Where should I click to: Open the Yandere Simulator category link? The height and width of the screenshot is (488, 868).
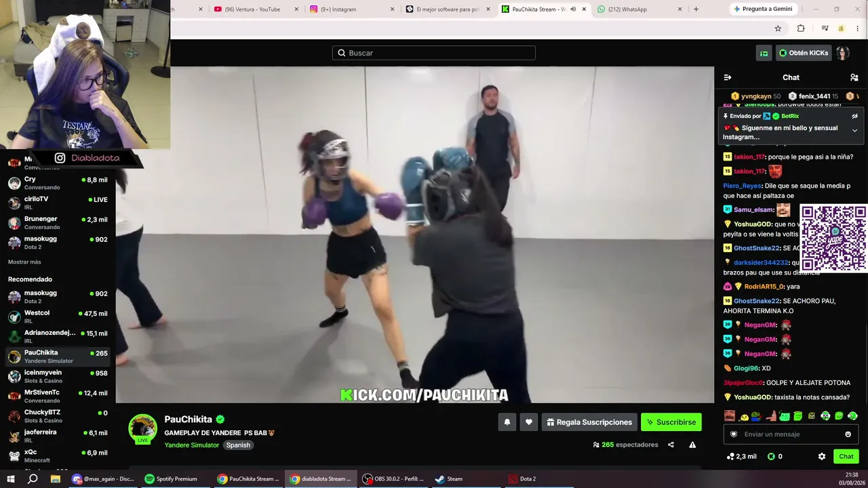(x=191, y=445)
